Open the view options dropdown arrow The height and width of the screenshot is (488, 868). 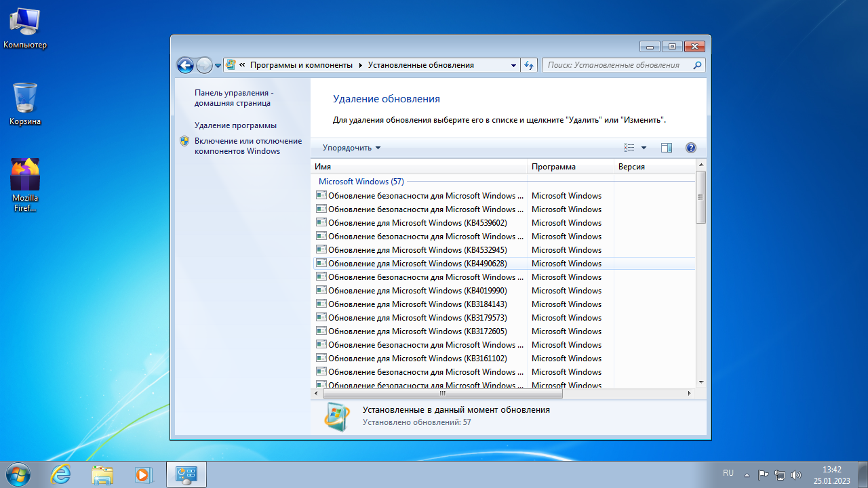pyautogui.click(x=644, y=148)
